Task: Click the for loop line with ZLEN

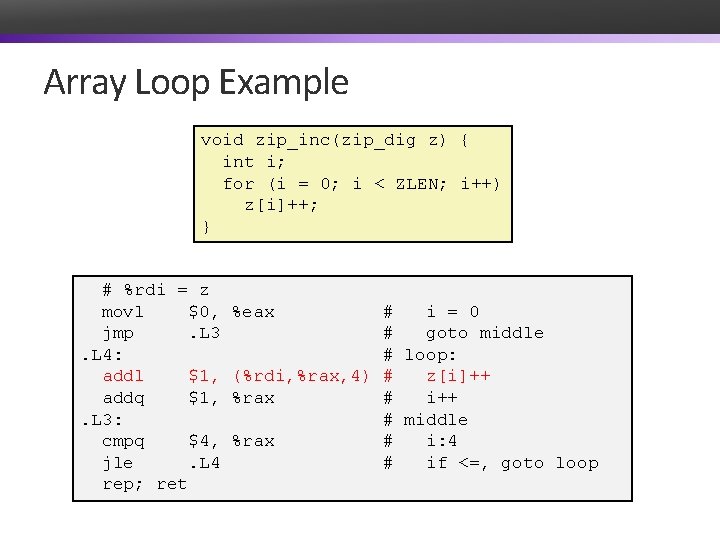Action: click(361, 184)
